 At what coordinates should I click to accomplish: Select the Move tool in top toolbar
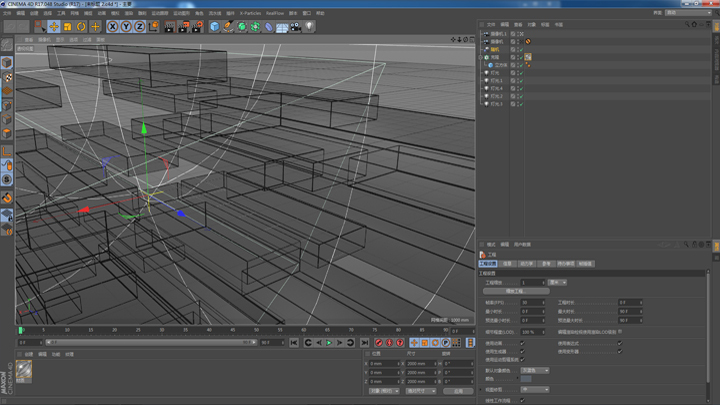coord(54,27)
